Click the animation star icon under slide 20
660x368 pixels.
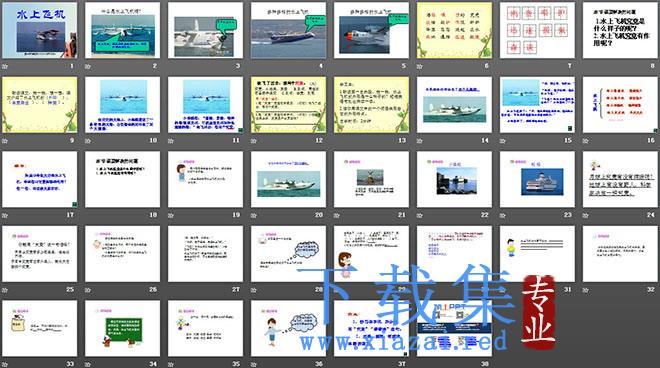[x=253, y=216]
